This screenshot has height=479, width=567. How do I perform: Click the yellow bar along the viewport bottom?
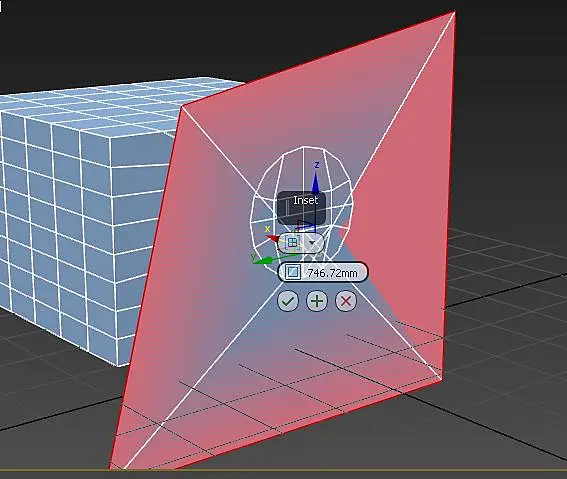click(284, 470)
